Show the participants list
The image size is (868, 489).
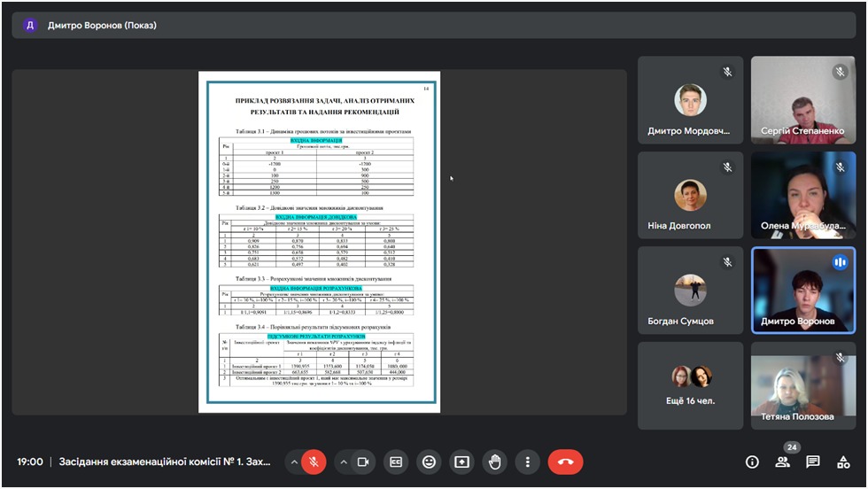click(x=782, y=462)
